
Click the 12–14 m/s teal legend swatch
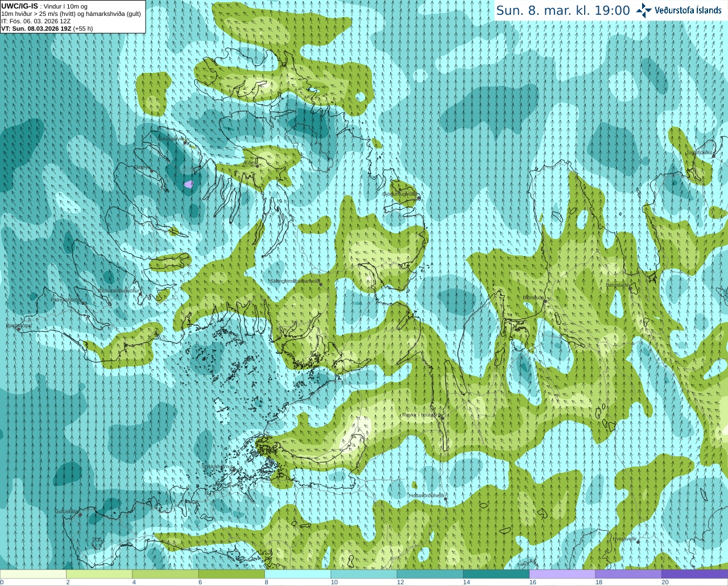pyautogui.click(x=430, y=574)
